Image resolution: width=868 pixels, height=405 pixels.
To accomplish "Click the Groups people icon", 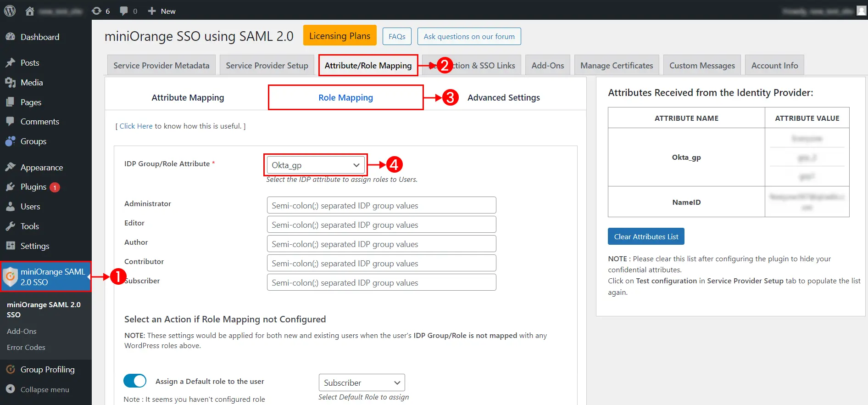I will (11, 141).
